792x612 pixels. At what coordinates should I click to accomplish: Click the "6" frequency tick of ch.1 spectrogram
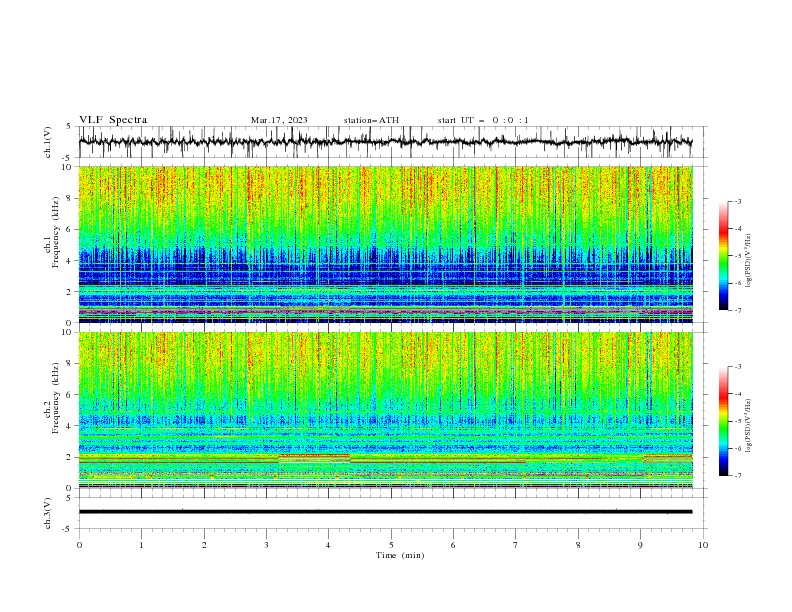pyautogui.click(x=70, y=229)
